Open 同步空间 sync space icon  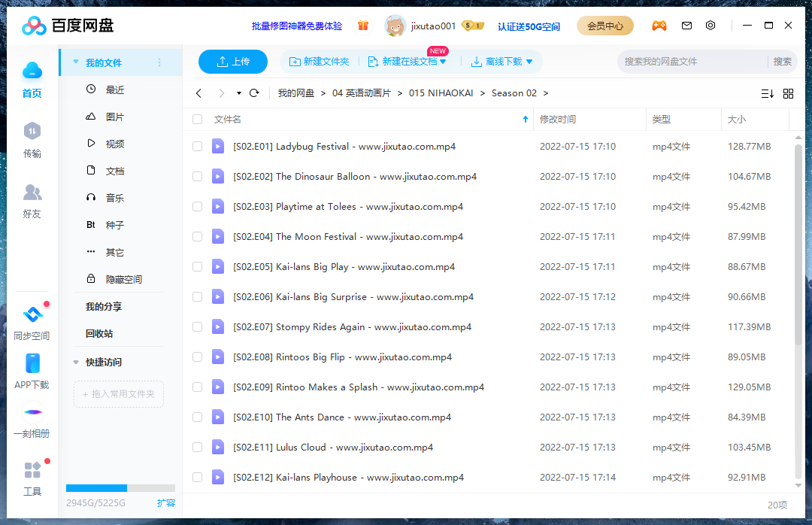point(32,315)
